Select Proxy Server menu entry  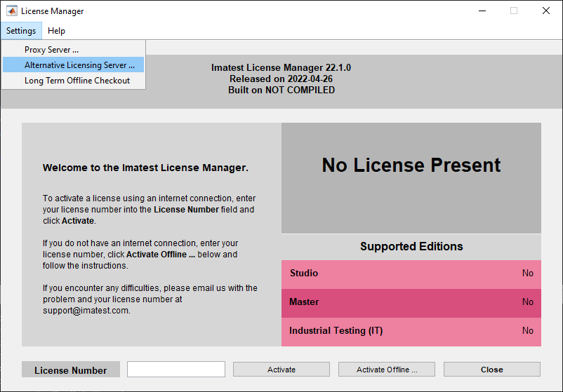[x=73, y=50]
